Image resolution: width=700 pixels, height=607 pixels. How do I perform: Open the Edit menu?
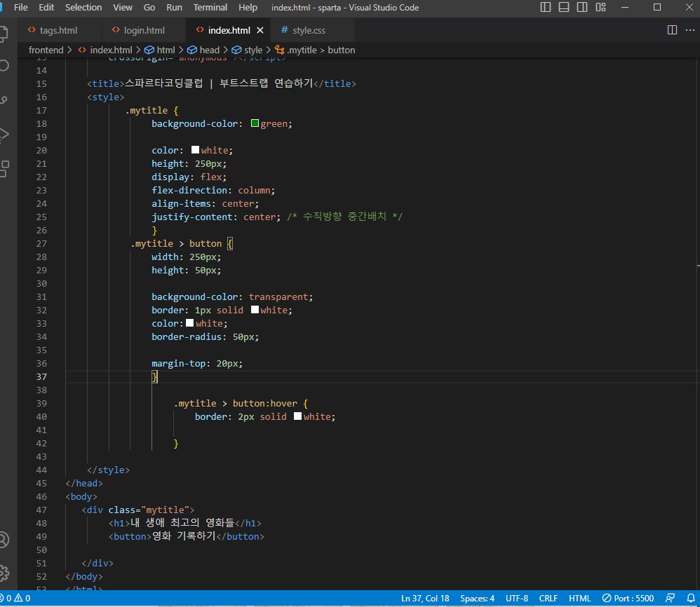46,7
